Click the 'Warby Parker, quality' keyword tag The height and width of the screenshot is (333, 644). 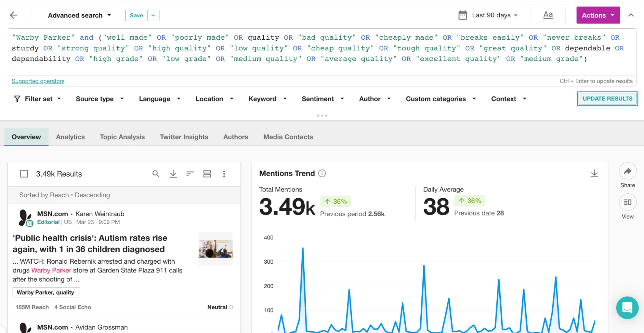pos(46,292)
